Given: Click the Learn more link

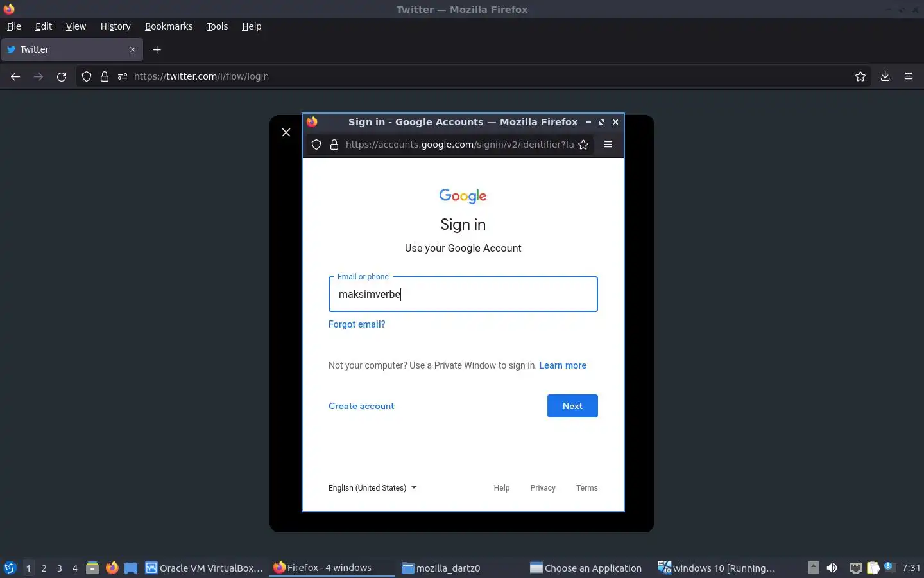Looking at the screenshot, I should tap(563, 365).
